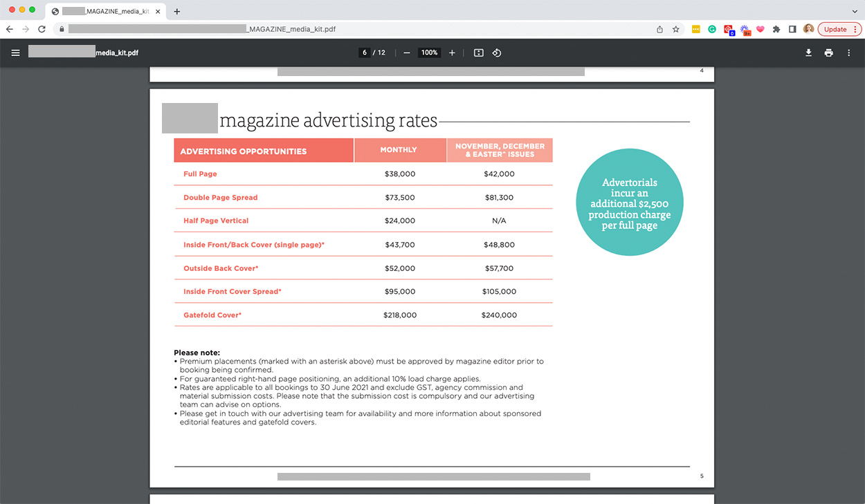Toggle the browser side panel
Screen dimensions: 865x504
(792, 29)
